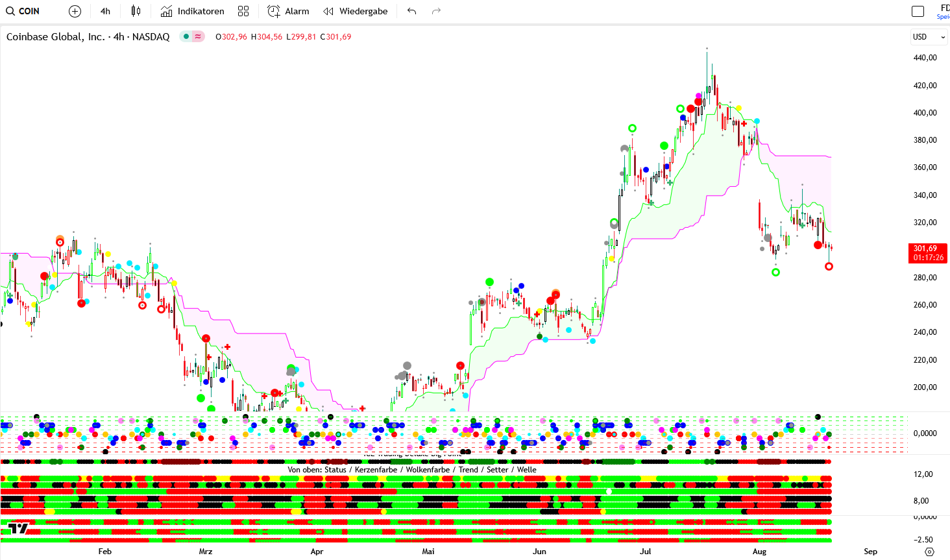Image resolution: width=950 pixels, height=560 pixels.
Task: Click the add symbol plus icon
Action: coord(75,11)
